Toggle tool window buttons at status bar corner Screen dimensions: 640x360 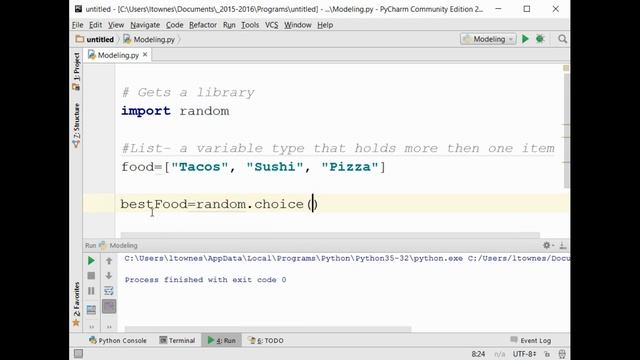pyautogui.click(x=78, y=353)
